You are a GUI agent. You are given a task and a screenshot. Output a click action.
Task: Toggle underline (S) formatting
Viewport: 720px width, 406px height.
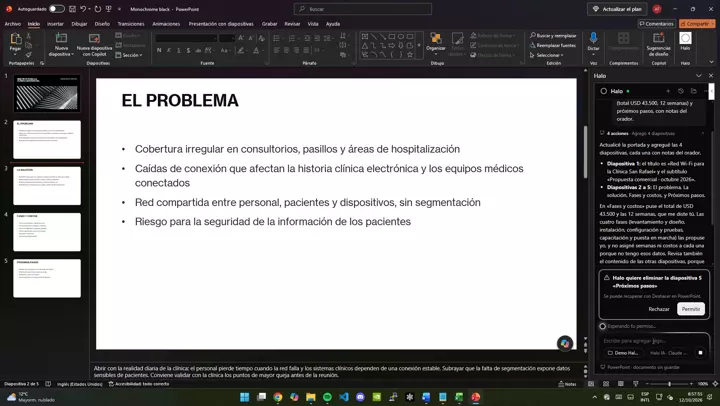tap(179, 50)
